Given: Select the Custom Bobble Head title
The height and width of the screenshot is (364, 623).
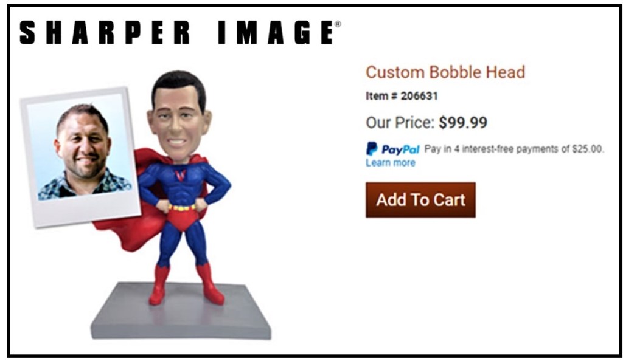Looking at the screenshot, I should 445,72.
